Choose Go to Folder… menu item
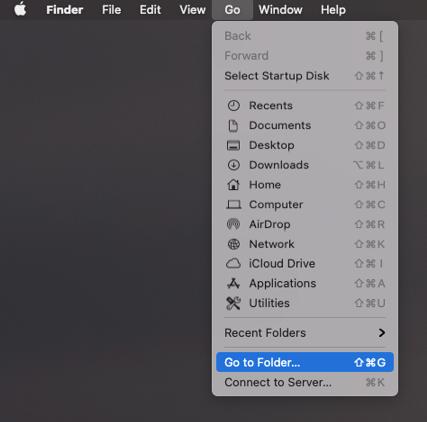The width and height of the screenshot is (427, 422). pos(305,362)
